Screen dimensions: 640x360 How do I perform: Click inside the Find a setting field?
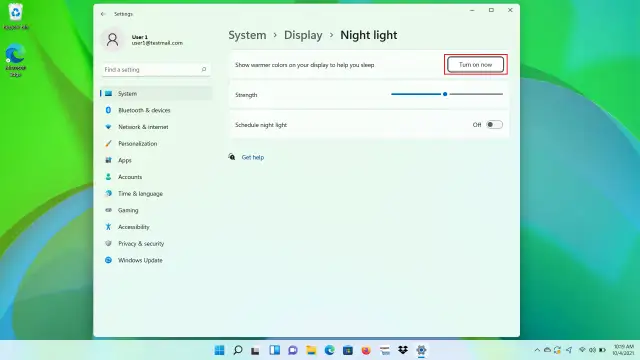coord(156,70)
